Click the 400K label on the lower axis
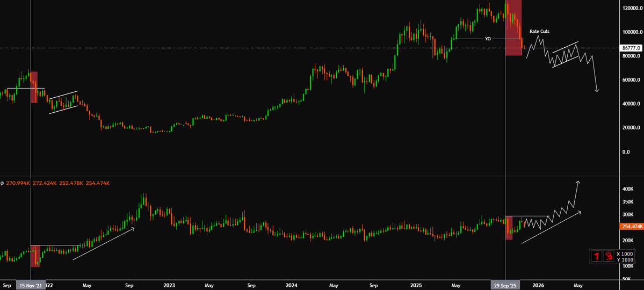This screenshot has height=290, width=644. (628, 189)
